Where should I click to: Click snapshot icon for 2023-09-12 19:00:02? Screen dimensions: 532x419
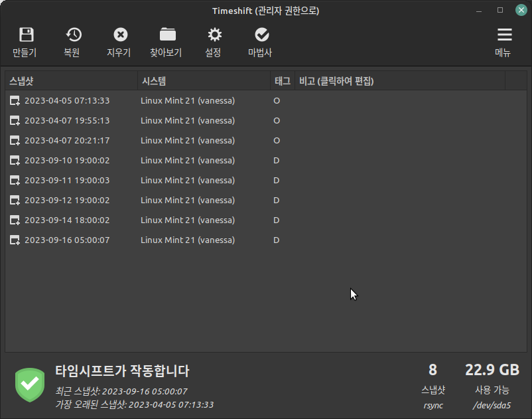(15, 201)
